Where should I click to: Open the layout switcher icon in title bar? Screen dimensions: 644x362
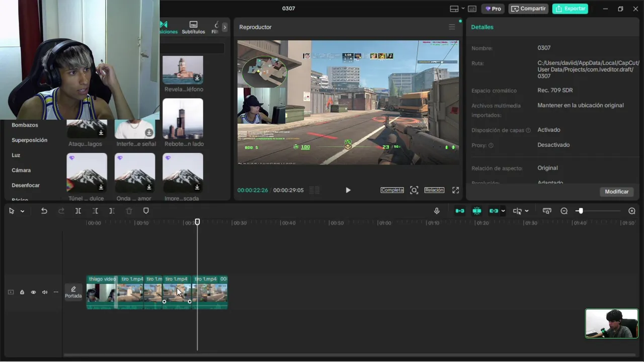(454, 9)
